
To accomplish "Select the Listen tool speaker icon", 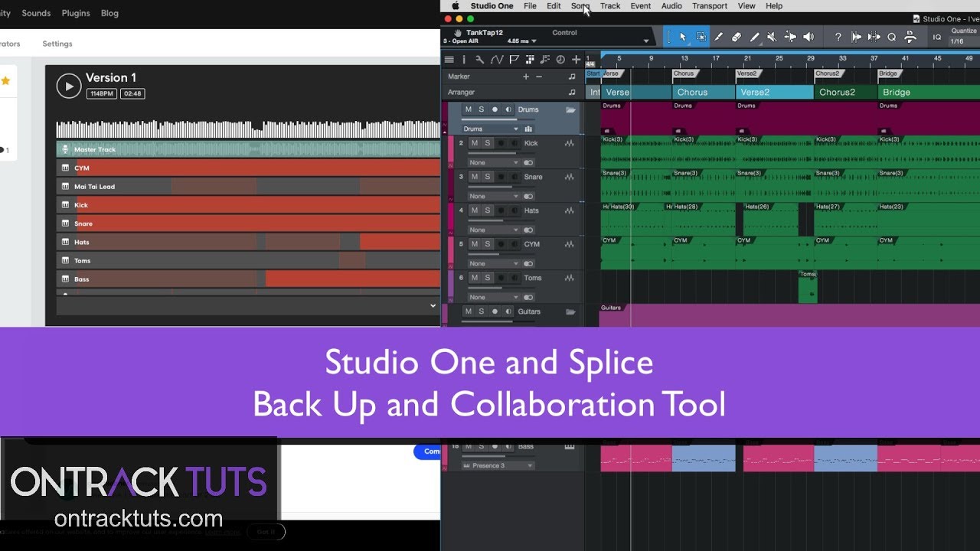I will click(808, 37).
